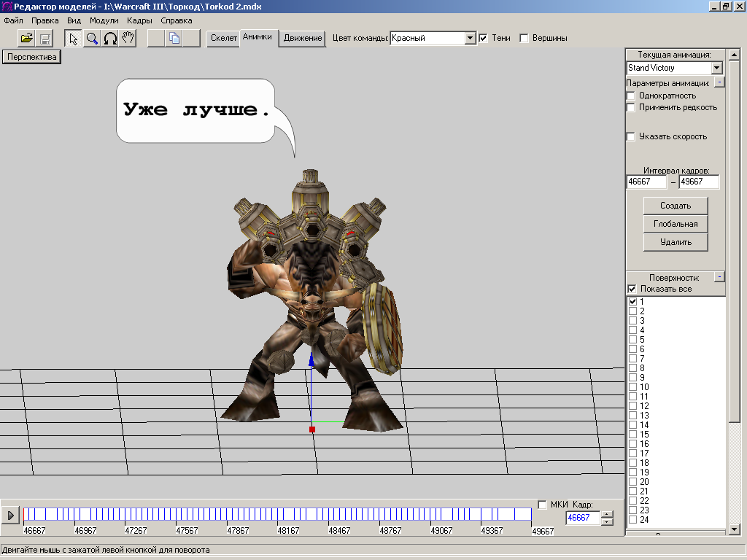Select the rotate view tool

point(110,39)
